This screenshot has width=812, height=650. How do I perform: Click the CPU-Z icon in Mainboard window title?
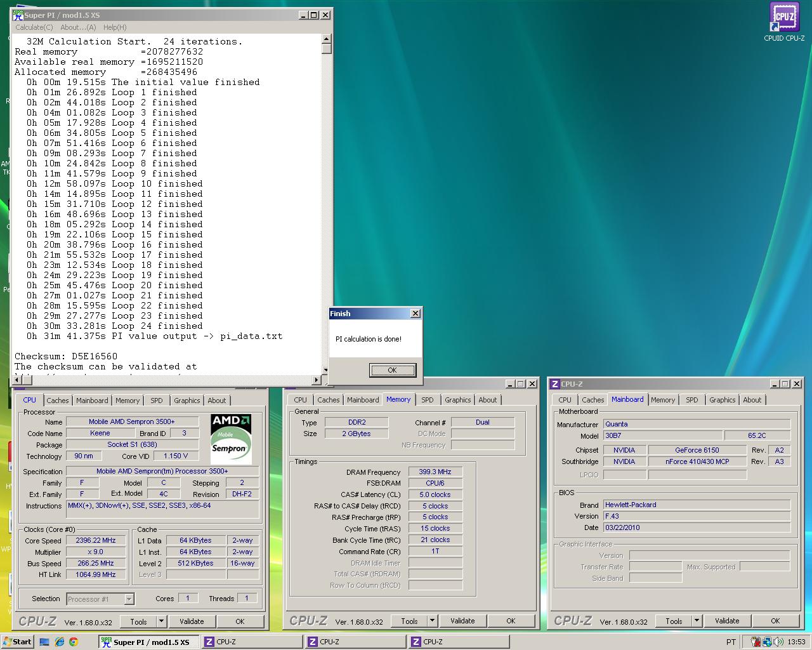point(554,384)
